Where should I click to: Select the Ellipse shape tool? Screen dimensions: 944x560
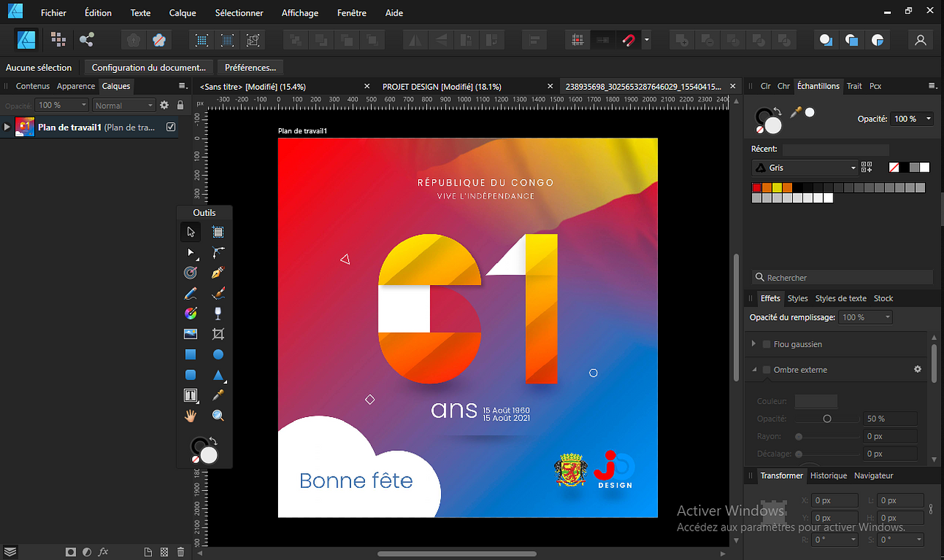(218, 354)
